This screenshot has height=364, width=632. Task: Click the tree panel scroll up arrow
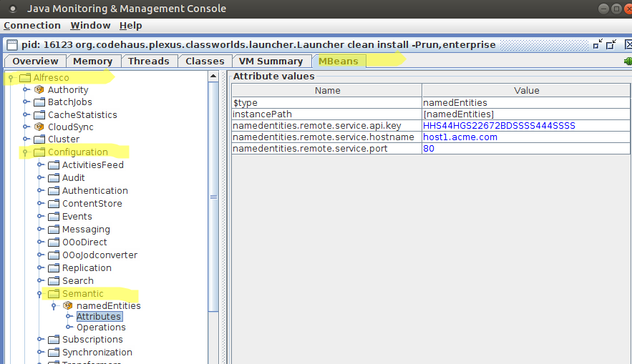(x=213, y=76)
